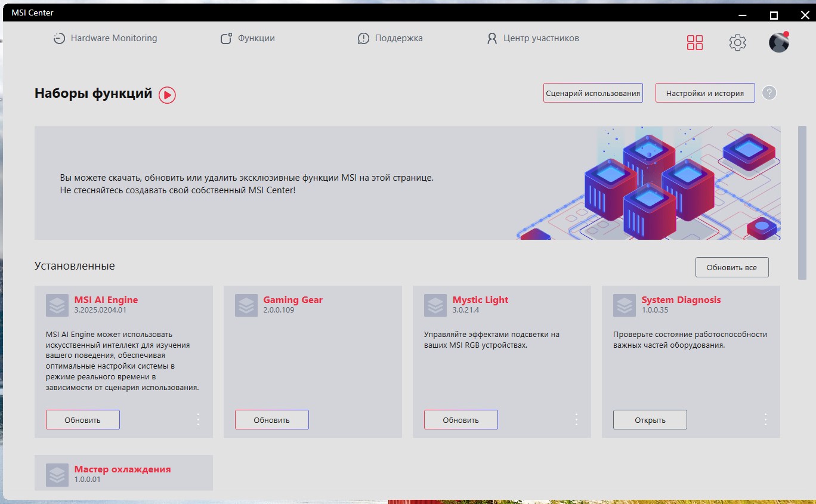This screenshot has height=504, width=816.
Task: Click the Обновить все button
Action: [x=732, y=267]
